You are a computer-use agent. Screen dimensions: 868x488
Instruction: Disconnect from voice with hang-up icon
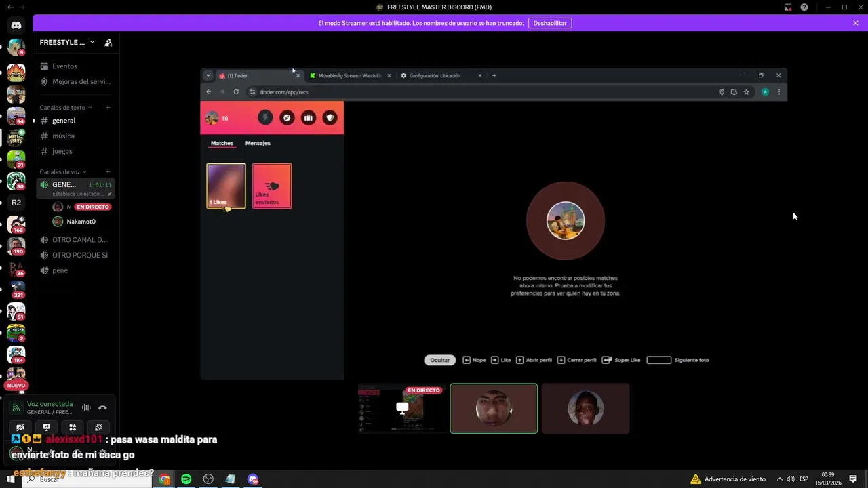pyautogui.click(x=102, y=408)
